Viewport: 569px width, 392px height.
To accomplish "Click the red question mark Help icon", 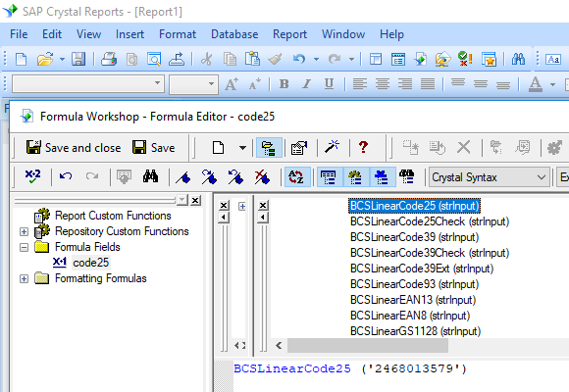I will tap(363, 147).
